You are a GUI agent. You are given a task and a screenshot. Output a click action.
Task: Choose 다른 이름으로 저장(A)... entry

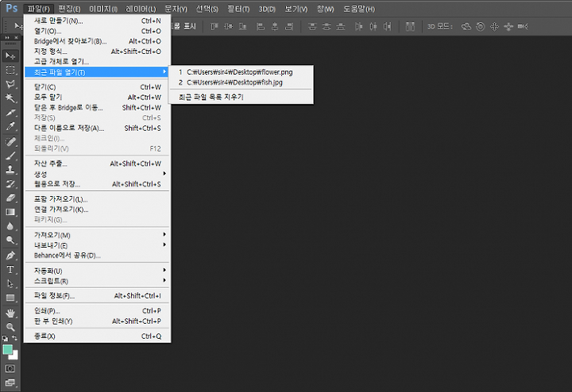coord(97,128)
